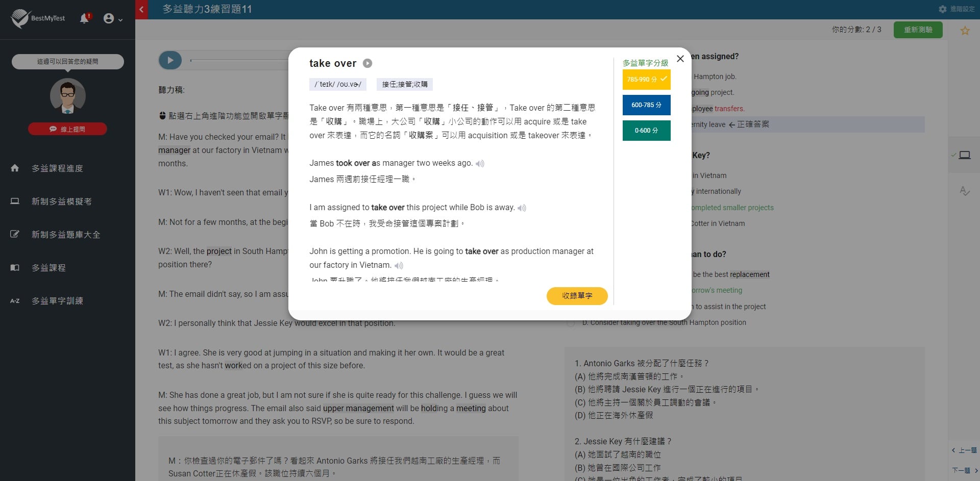Open the notification bell

[x=85, y=18]
